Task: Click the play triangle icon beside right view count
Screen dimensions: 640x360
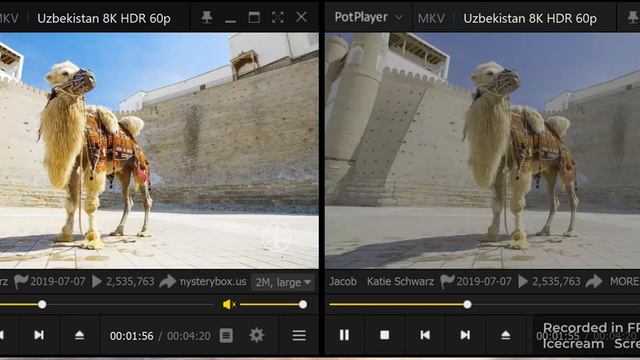Action: (x=523, y=282)
